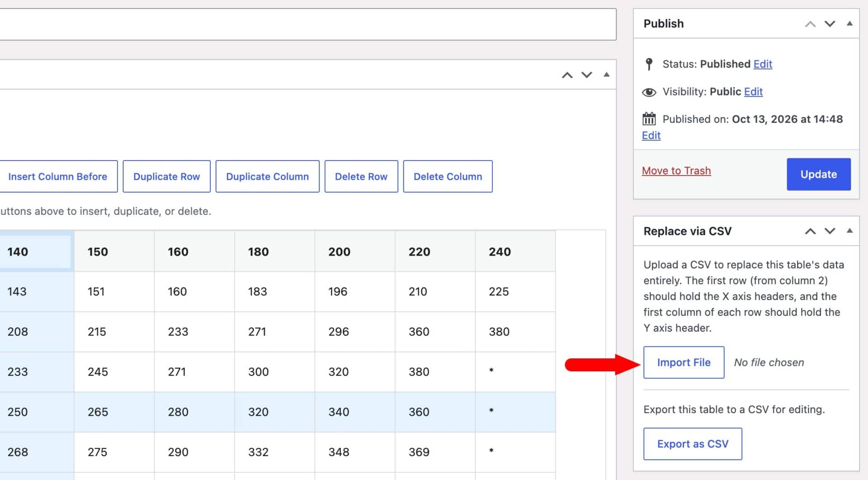
Task: Select header cell 150
Action: coord(114,252)
